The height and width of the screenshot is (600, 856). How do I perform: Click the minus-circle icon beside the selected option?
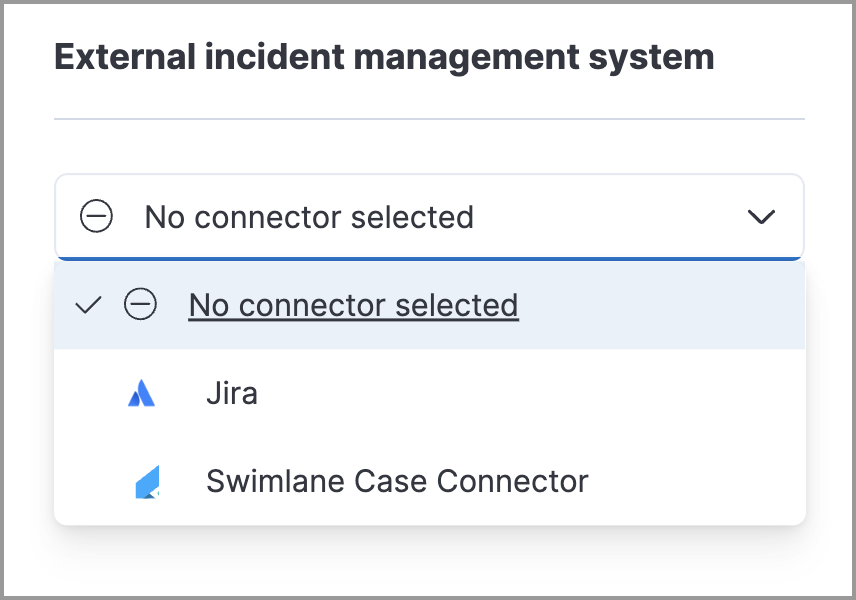(141, 305)
